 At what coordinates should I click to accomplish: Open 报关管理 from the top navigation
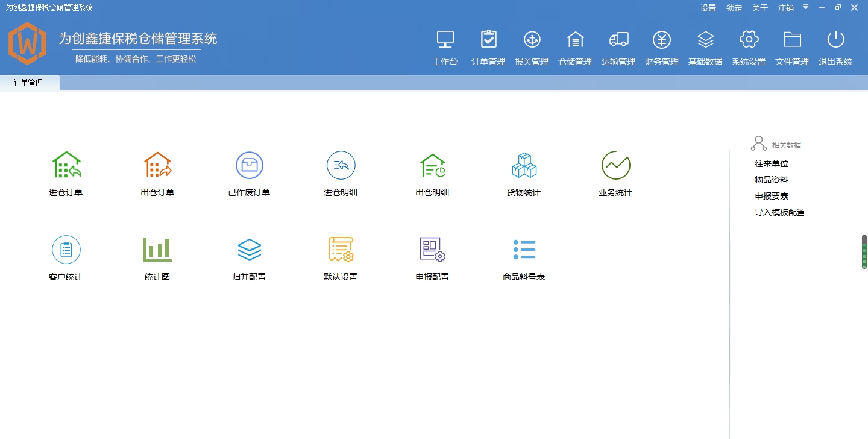532,46
